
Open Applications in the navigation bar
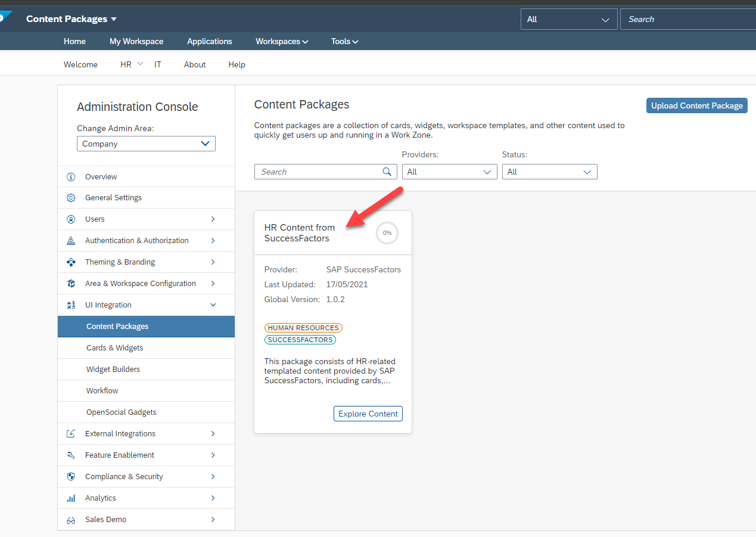pyautogui.click(x=210, y=41)
